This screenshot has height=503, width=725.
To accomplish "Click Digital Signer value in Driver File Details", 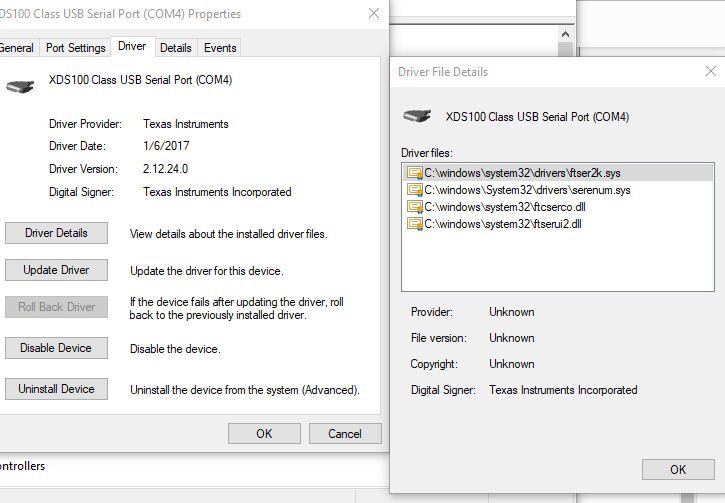I will click(563, 390).
